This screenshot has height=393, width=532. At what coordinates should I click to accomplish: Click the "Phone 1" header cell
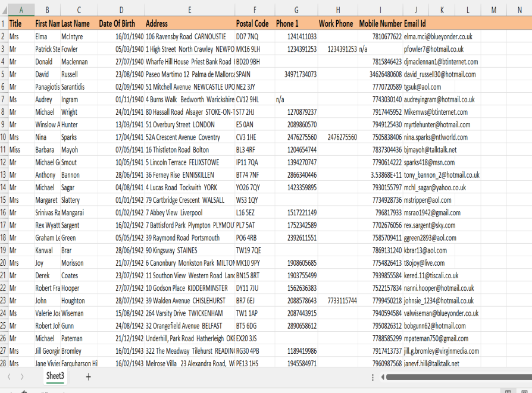tap(296, 23)
